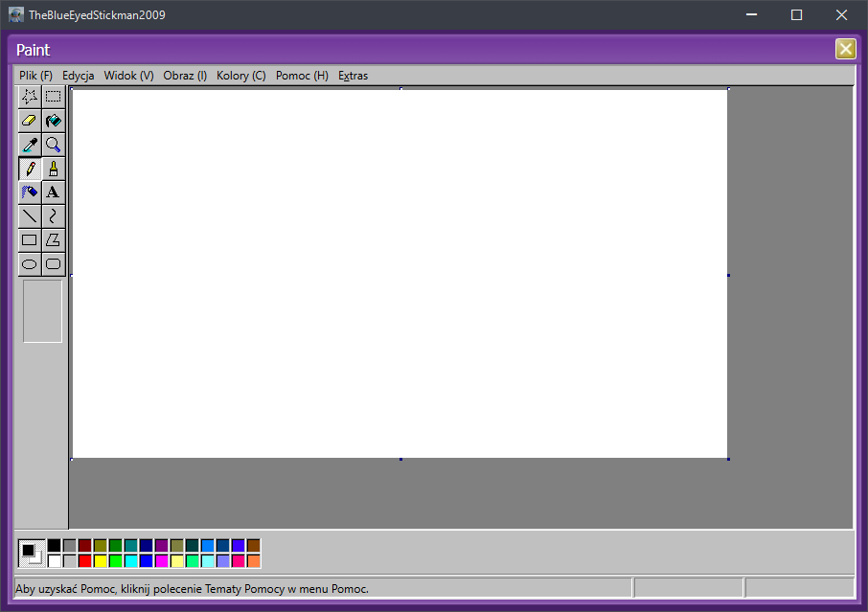Close the Paint window with yellow X
This screenshot has height=612, width=868.
pos(845,50)
